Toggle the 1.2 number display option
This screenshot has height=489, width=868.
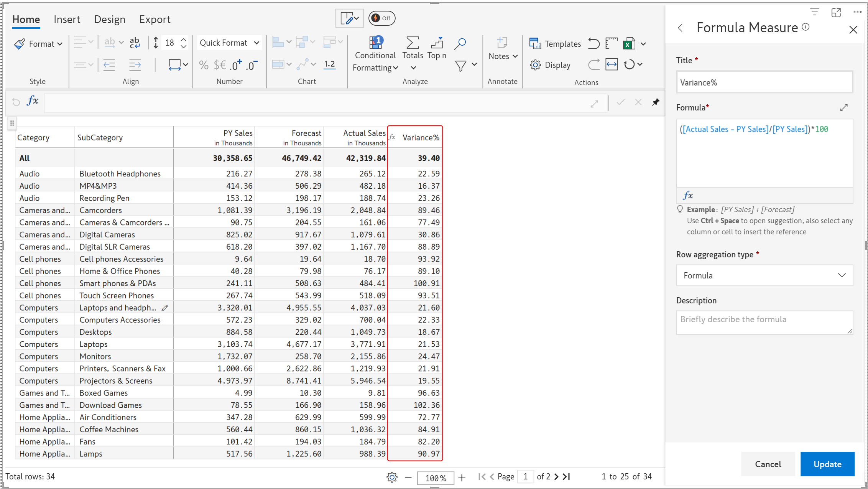(x=329, y=64)
